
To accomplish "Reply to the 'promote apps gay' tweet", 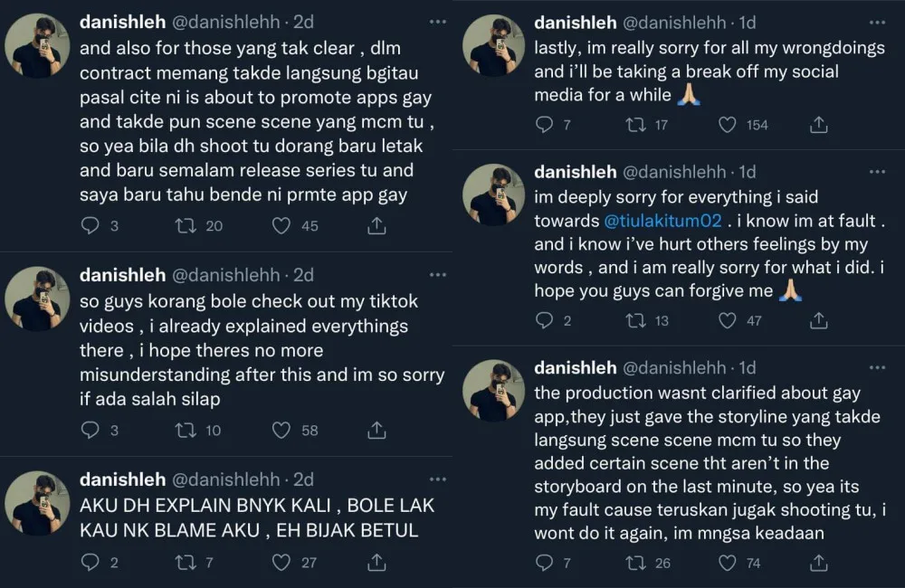I will click(x=90, y=226).
